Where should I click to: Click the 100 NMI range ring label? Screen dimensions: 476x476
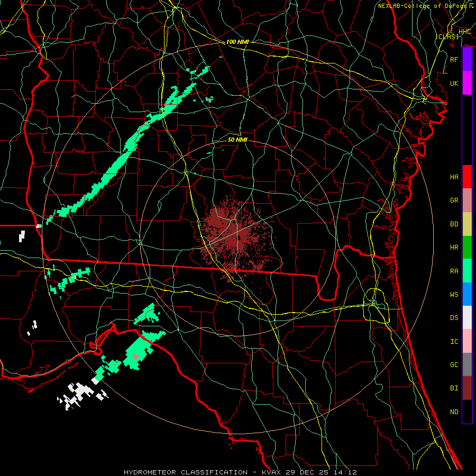click(237, 42)
